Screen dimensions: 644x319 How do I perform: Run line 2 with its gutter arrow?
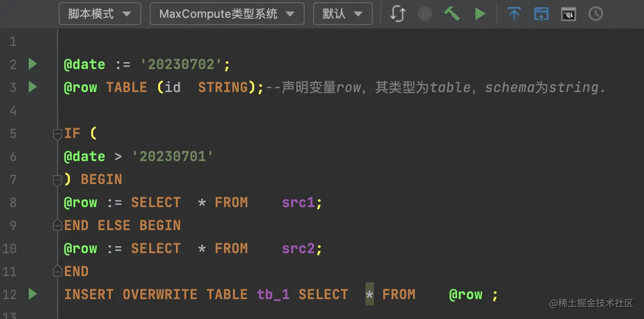[x=33, y=64]
